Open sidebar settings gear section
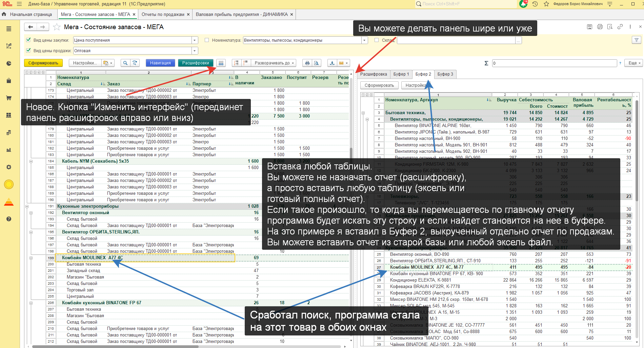Viewport: 644px width, 348px height. pos(9,167)
